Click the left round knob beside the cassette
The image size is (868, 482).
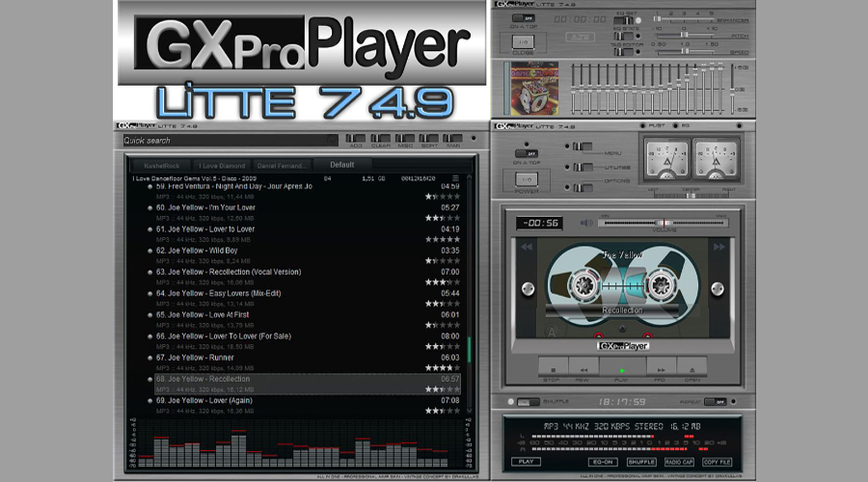pyautogui.click(x=529, y=289)
